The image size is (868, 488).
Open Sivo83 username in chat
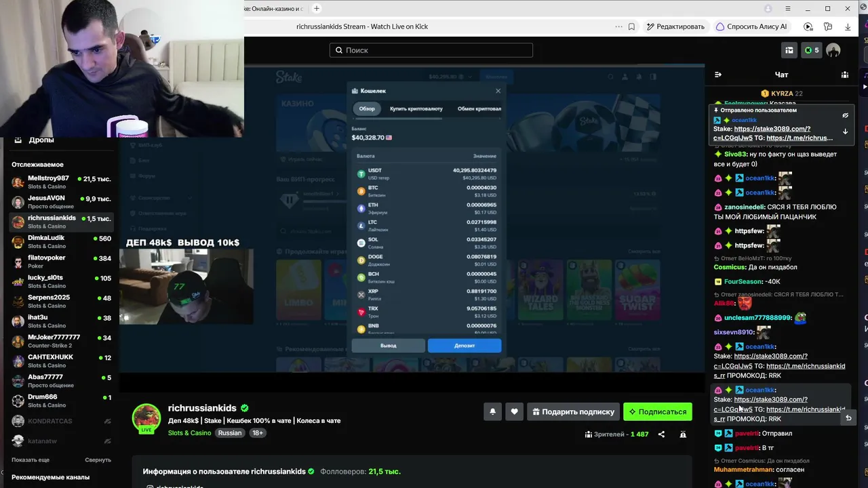click(x=736, y=154)
